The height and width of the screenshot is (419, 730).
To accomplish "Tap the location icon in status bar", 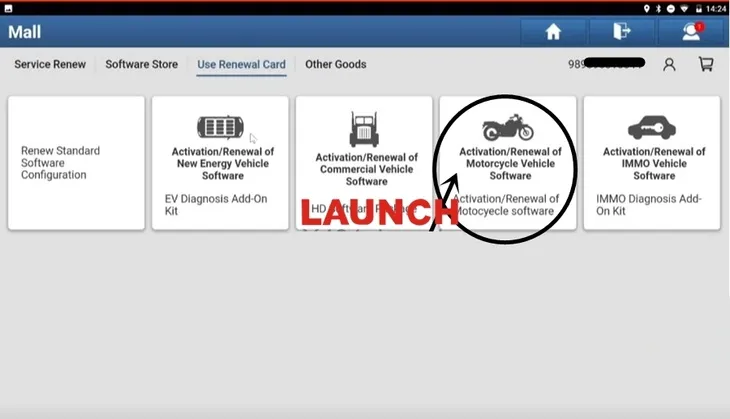I will click(x=647, y=9).
